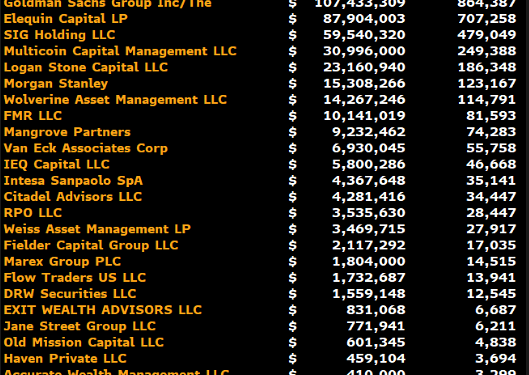Image resolution: width=529 pixels, height=375 pixels.
Task: Open Multicoin Capital Management LLC entry
Action: pyautogui.click(x=120, y=51)
